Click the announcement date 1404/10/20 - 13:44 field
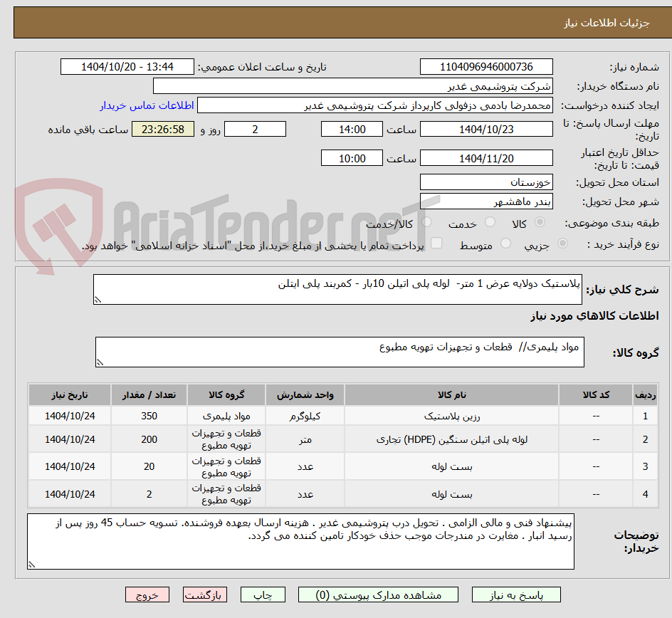This screenshot has height=618, width=672. pyautogui.click(x=127, y=67)
